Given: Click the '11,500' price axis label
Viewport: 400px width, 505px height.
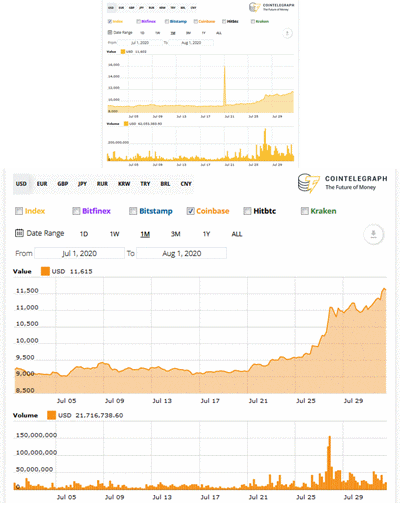Looking at the screenshot, I should [x=27, y=291].
